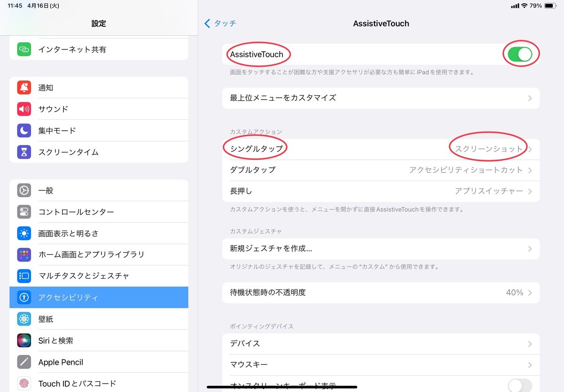Tap the 新規ジェスチャを作成... label
The width and height of the screenshot is (564, 392).
(x=271, y=249)
